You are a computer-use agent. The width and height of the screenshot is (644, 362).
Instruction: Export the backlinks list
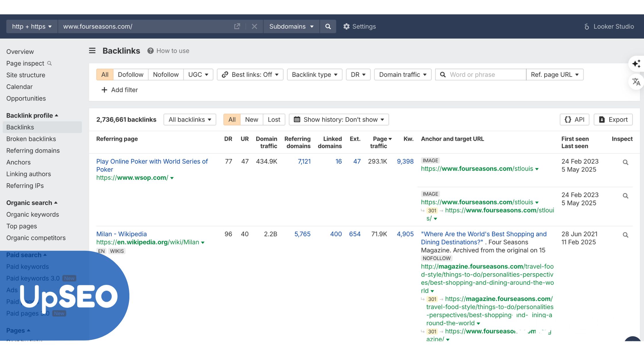(x=613, y=120)
